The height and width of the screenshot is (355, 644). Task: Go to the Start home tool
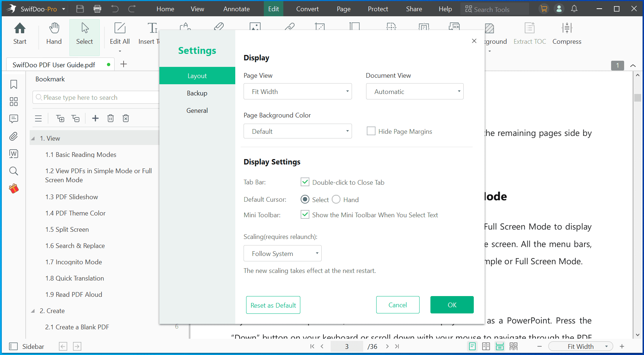20,34
